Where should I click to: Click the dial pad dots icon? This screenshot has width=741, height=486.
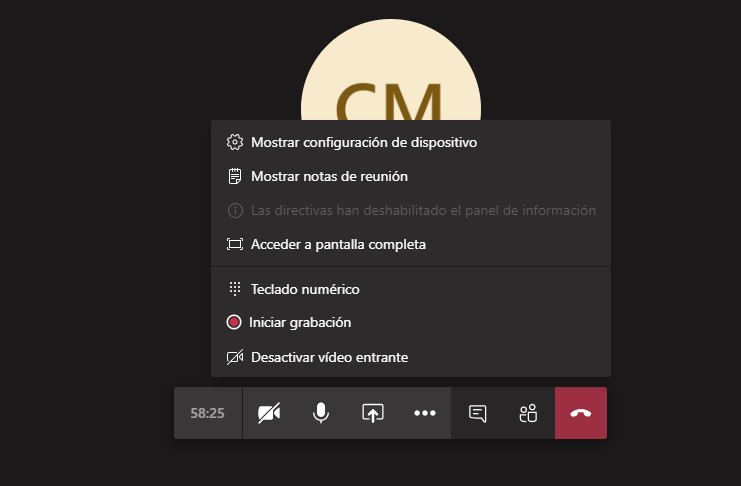(235, 289)
